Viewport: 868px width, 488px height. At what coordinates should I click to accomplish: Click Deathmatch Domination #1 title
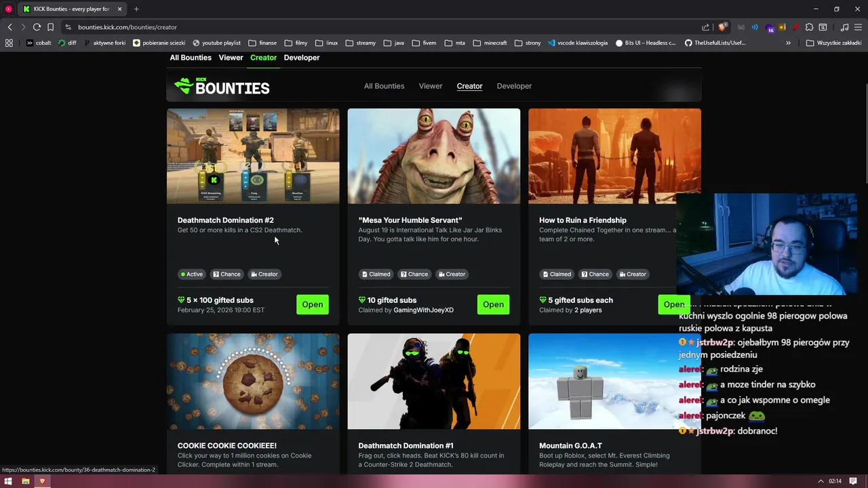406,446
